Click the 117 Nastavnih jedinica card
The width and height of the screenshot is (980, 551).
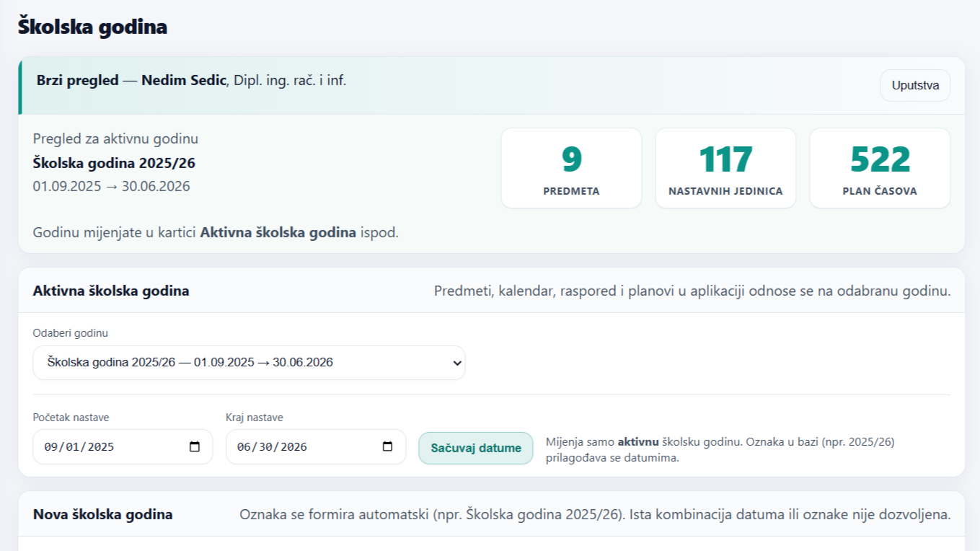[725, 168]
